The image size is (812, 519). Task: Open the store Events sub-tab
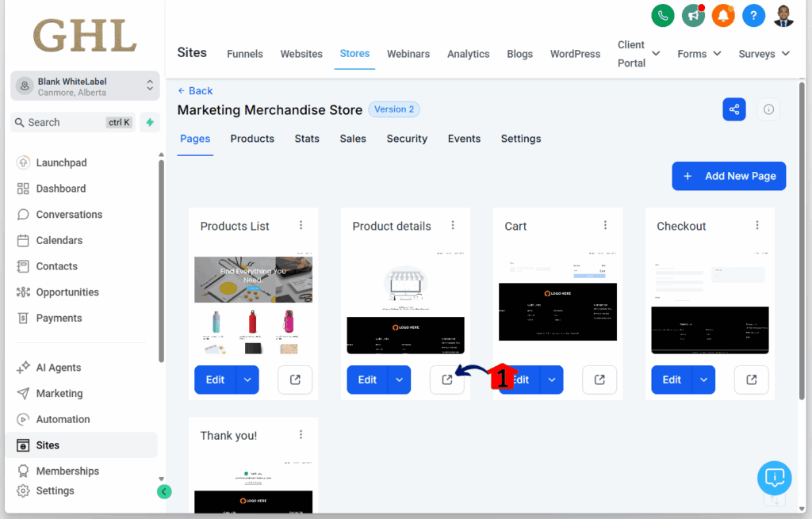pyautogui.click(x=464, y=139)
